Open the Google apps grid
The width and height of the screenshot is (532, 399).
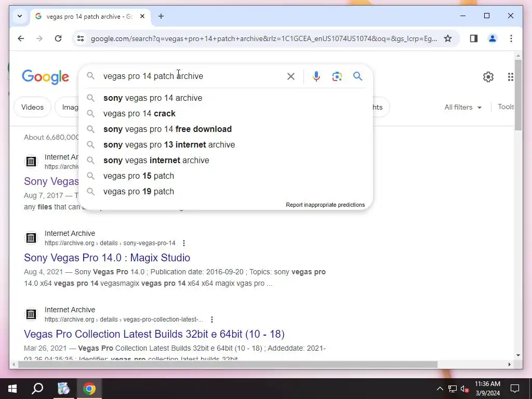(x=511, y=77)
